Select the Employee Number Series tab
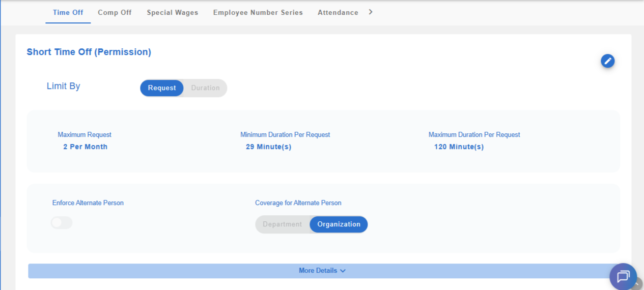This screenshot has height=290, width=644. (258, 12)
